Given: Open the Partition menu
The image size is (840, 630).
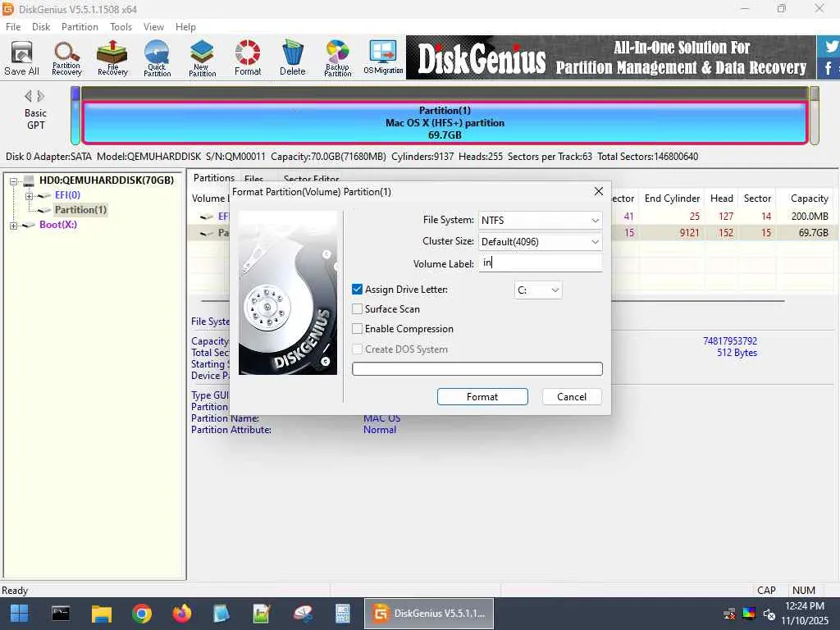Looking at the screenshot, I should 80,27.
